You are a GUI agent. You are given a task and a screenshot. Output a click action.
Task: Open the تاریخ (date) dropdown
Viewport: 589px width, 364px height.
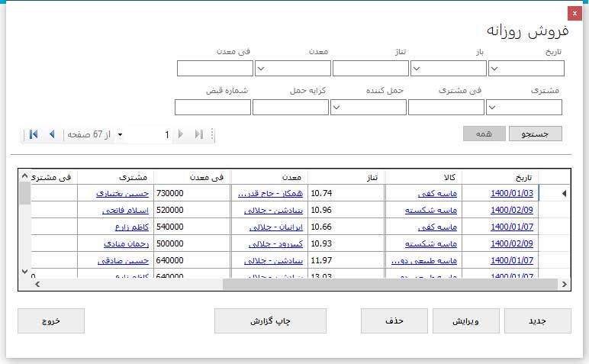pyautogui.click(x=494, y=69)
